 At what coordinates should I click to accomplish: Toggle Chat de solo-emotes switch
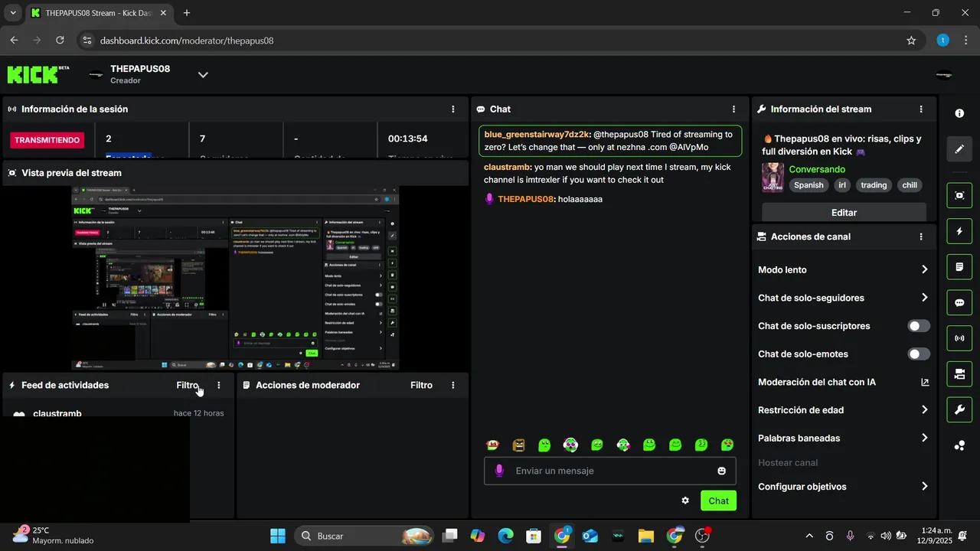click(919, 354)
